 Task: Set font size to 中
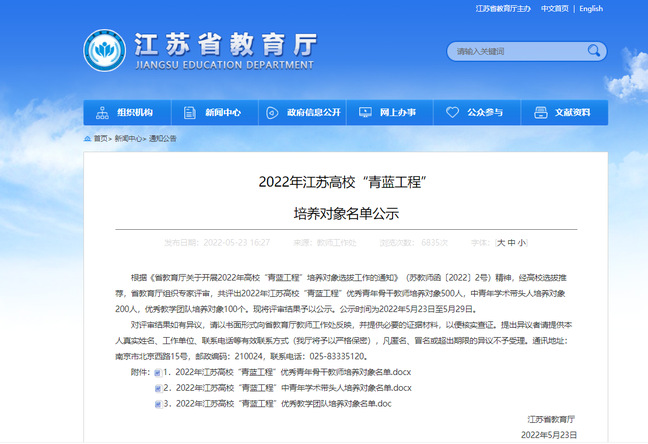pos(511,243)
